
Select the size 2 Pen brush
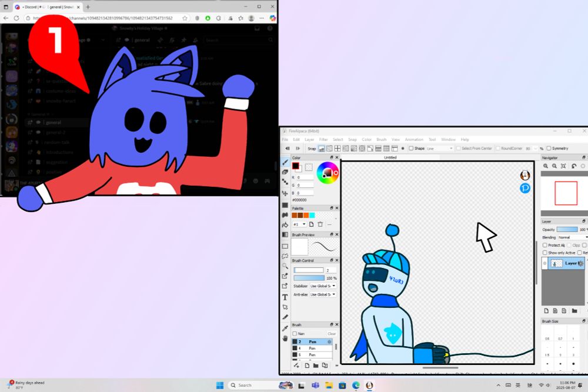tap(312, 342)
